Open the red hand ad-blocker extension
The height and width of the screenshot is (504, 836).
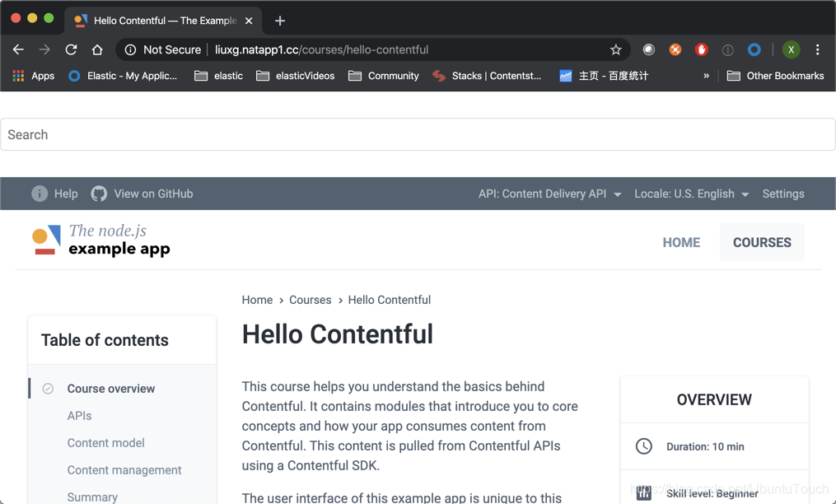pyautogui.click(x=701, y=49)
